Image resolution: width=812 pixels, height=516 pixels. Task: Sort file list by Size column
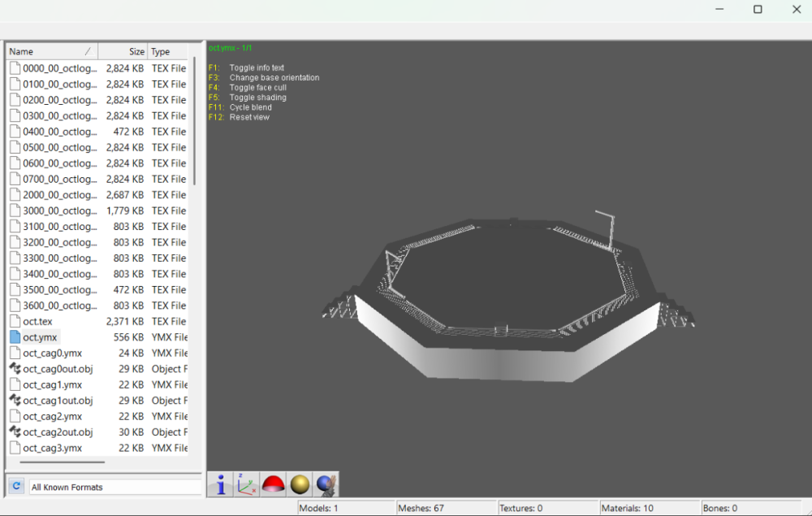pyautogui.click(x=123, y=51)
